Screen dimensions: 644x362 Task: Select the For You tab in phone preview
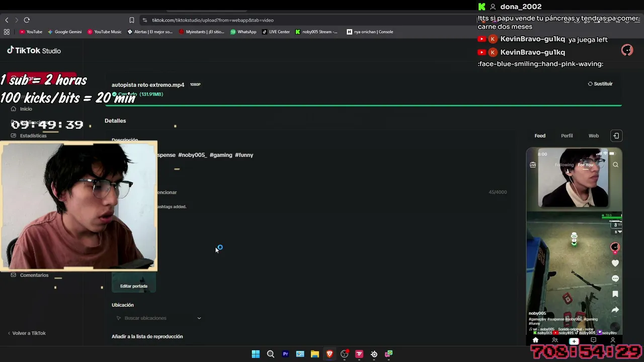pyautogui.click(x=585, y=165)
